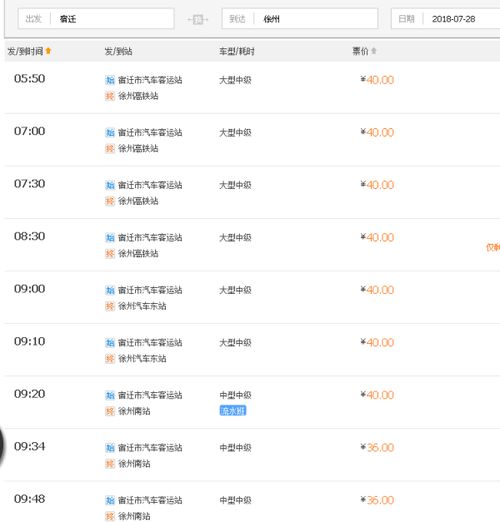Click 宿迁市汽车客运站 in the 07:30 row
500x522 pixels.
150,185
